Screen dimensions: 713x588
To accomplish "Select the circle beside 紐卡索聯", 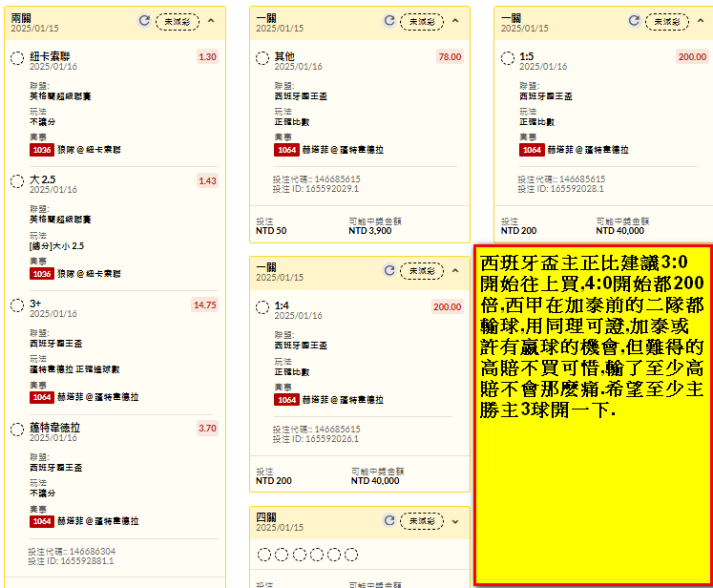I will (17, 58).
